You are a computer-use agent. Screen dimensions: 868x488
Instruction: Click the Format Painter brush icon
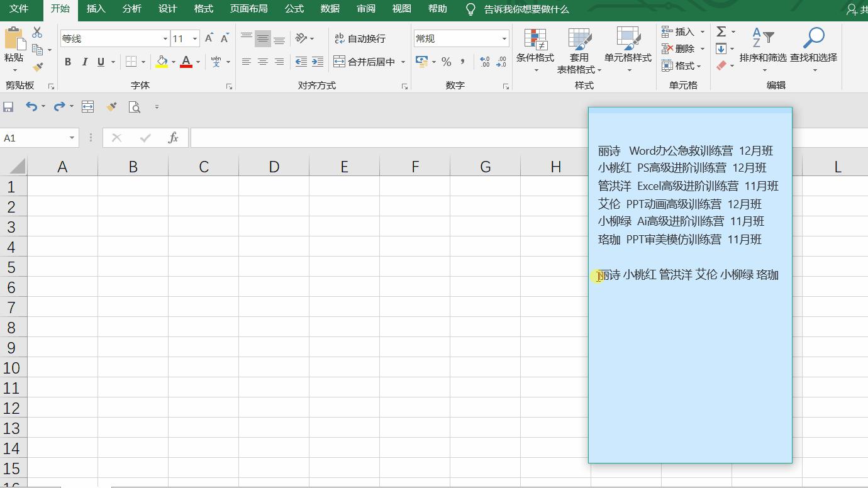tap(38, 66)
